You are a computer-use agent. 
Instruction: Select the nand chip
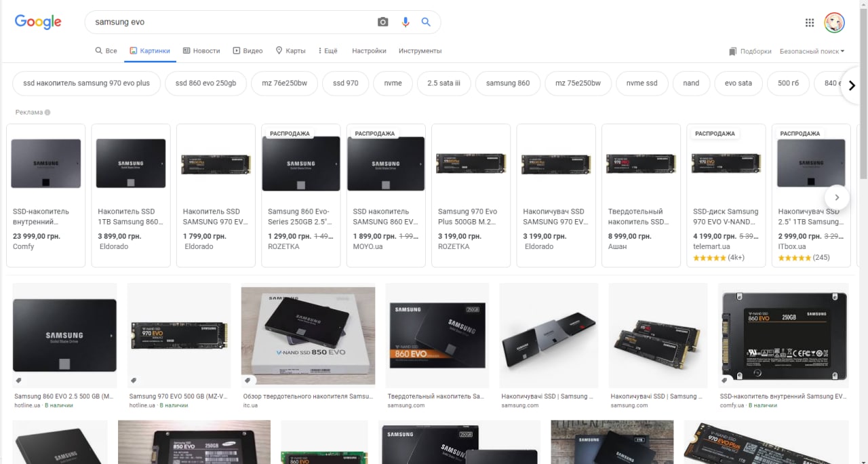[x=691, y=83]
